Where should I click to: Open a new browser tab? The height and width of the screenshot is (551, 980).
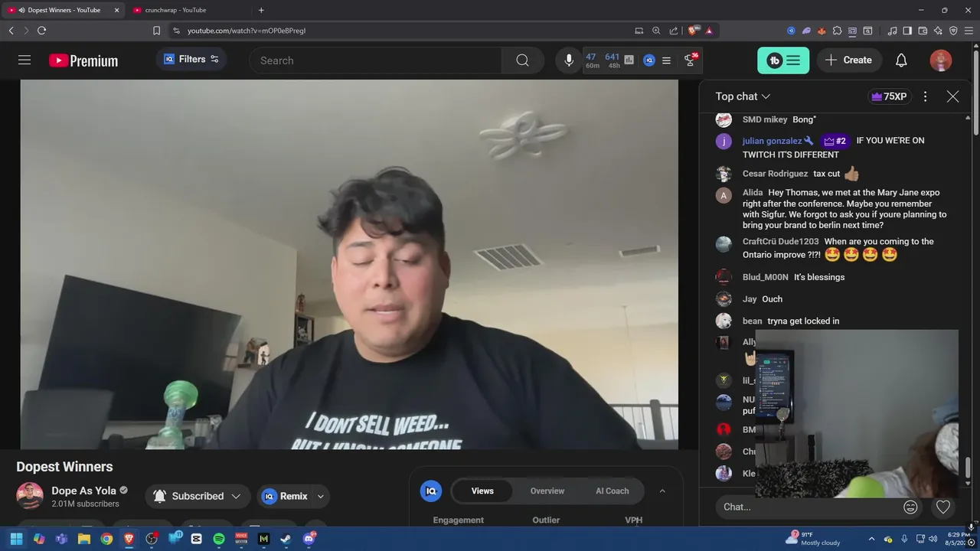pos(261,10)
